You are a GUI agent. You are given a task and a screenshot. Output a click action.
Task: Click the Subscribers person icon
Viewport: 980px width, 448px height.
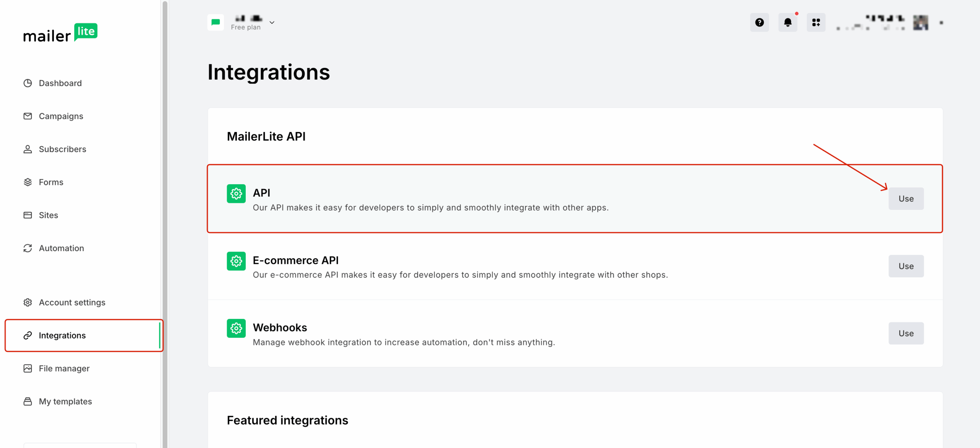pyautogui.click(x=27, y=149)
